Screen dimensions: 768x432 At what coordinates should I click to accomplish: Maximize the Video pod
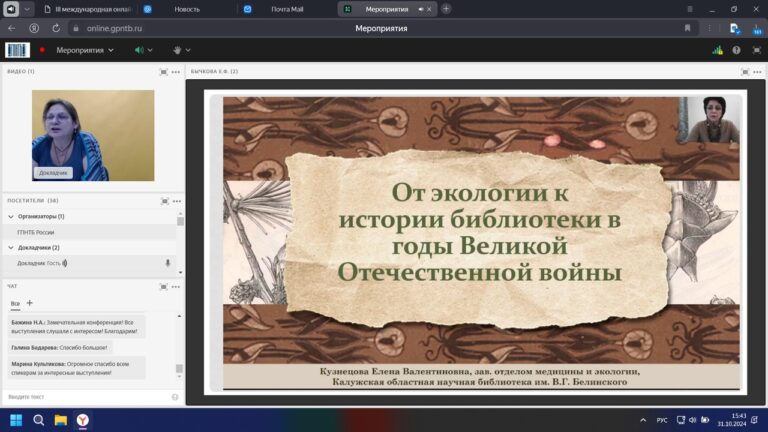click(164, 72)
